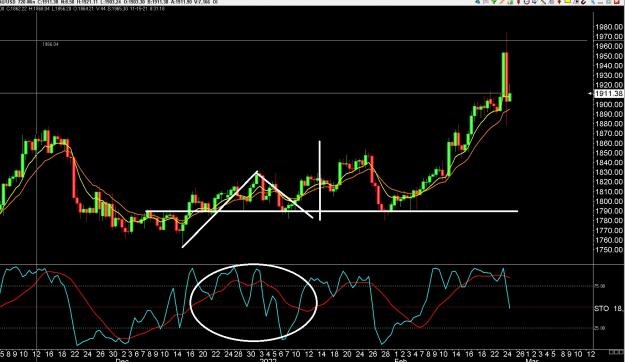Click the 1970.00 price axis label

(609, 37)
